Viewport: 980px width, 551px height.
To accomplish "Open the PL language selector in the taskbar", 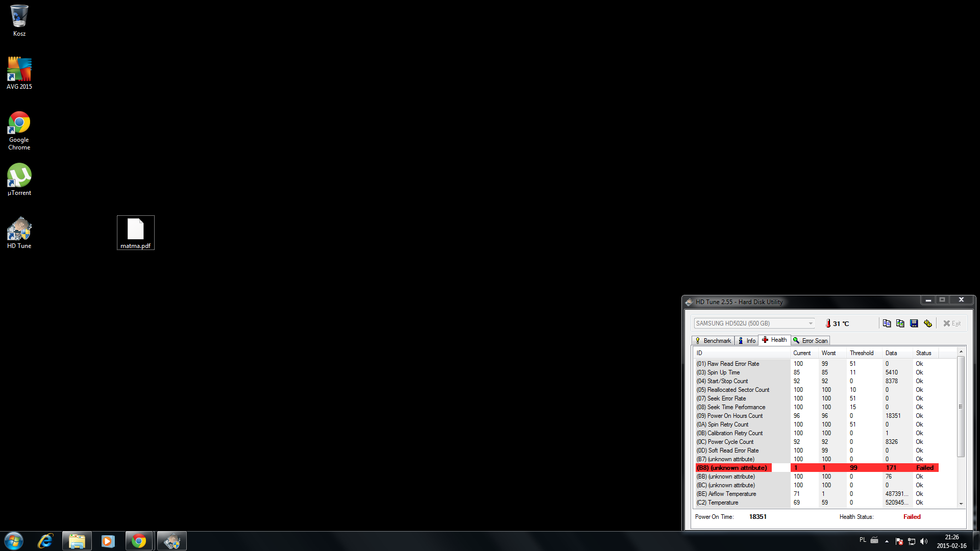I will pyautogui.click(x=863, y=540).
